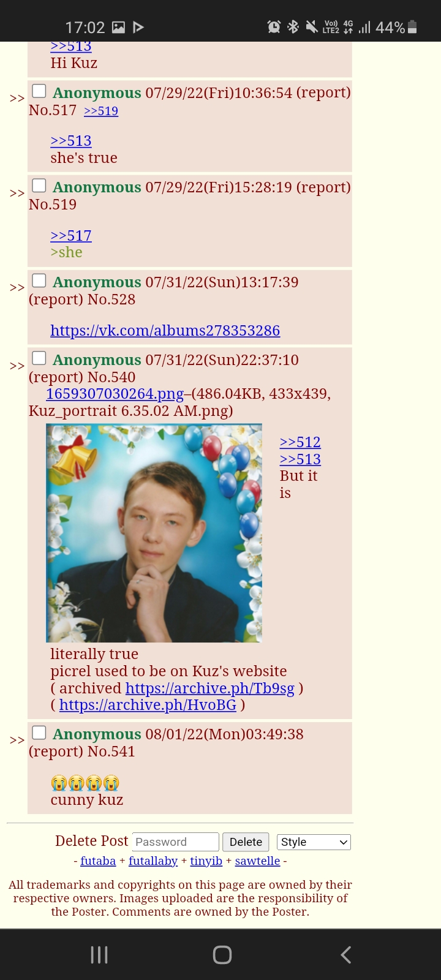Collapse post No.528 with >> marker

(x=17, y=287)
